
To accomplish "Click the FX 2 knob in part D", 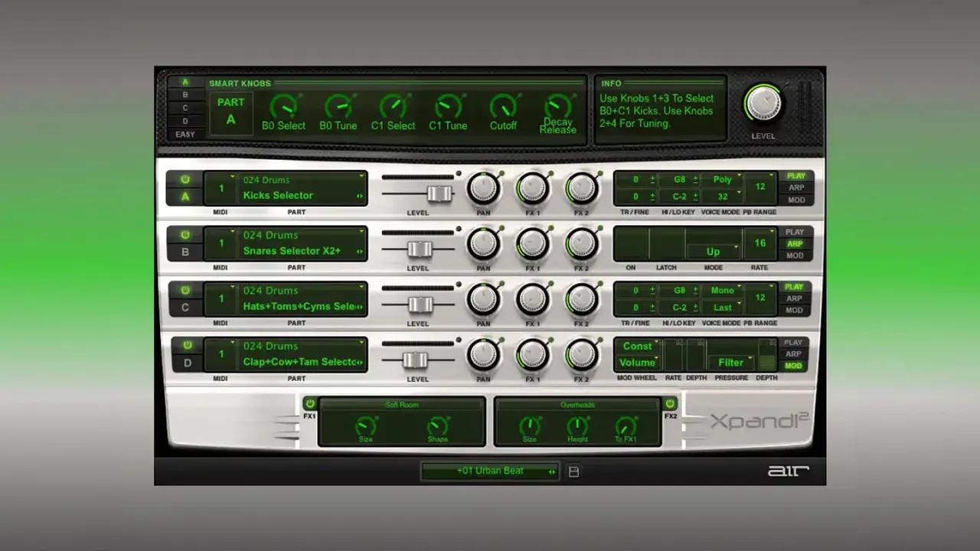I will pos(581,354).
